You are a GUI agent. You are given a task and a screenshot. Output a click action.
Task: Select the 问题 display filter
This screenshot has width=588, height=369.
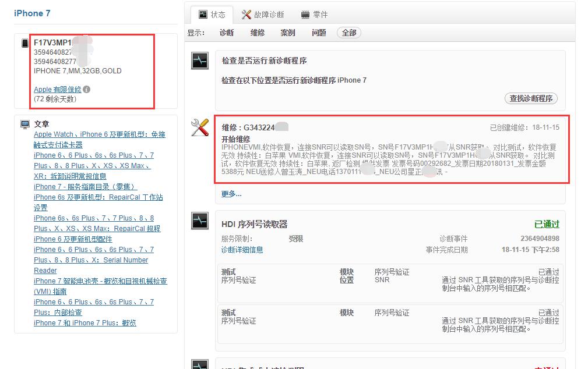pos(318,33)
